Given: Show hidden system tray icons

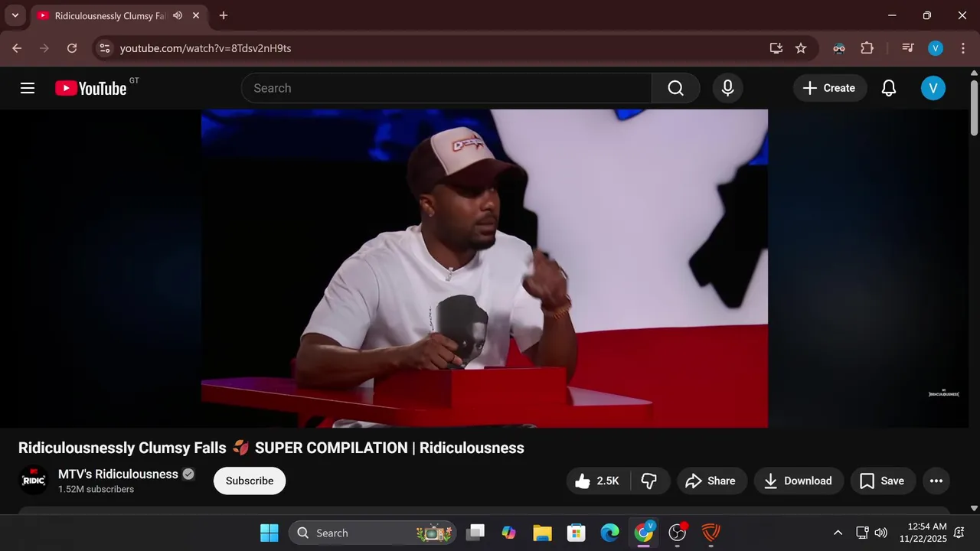Looking at the screenshot, I should click(838, 533).
